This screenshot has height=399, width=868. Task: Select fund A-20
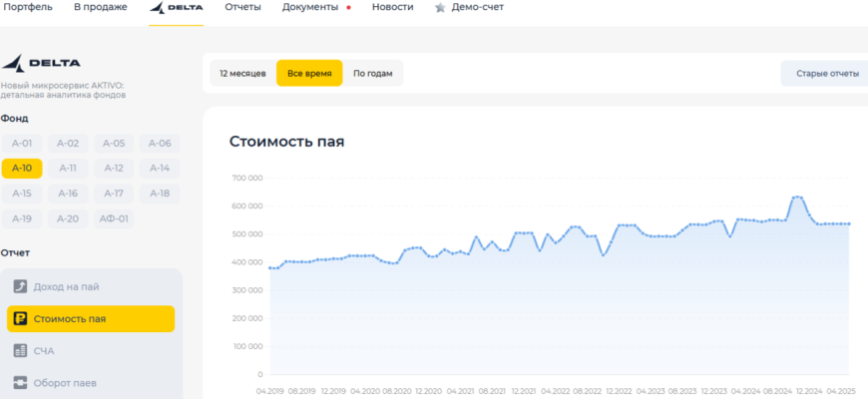pyautogui.click(x=68, y=218)
